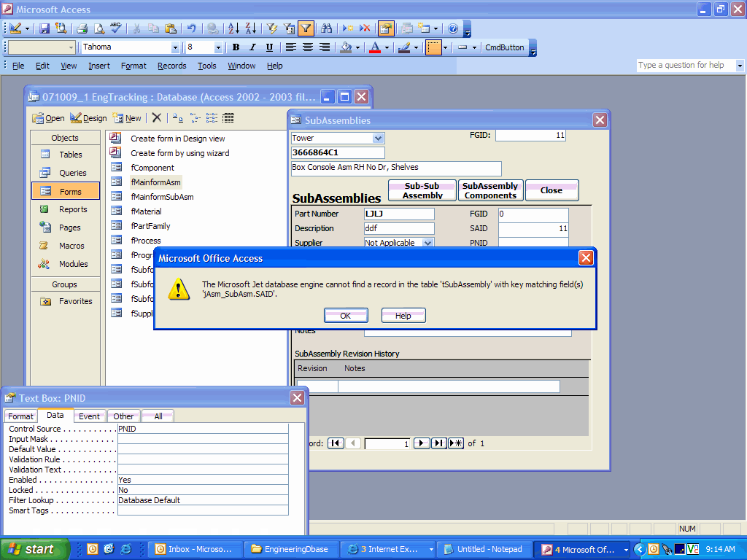
Task: Select Align Right formatting
Action: tap(325, 47)
